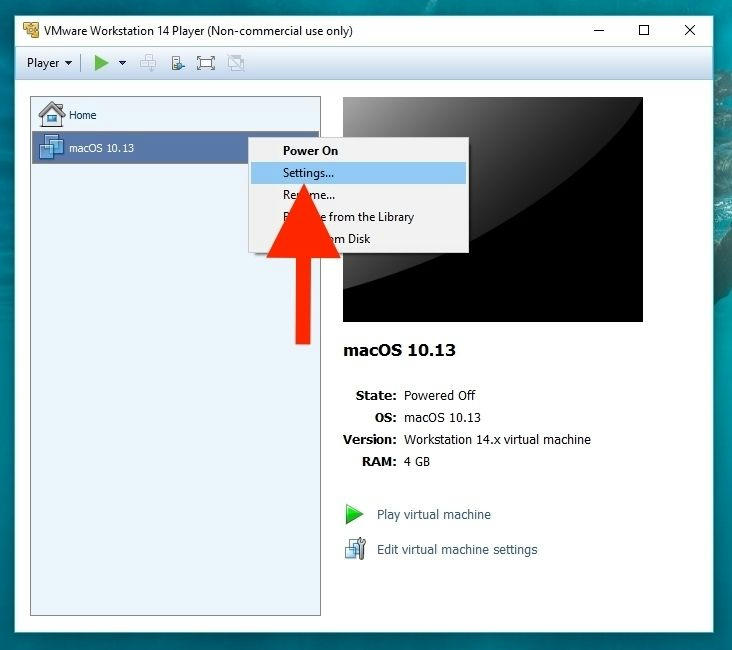Choose Power On from the context menu
This screenshot has height=650, width=732.
[x=310, y=151]
